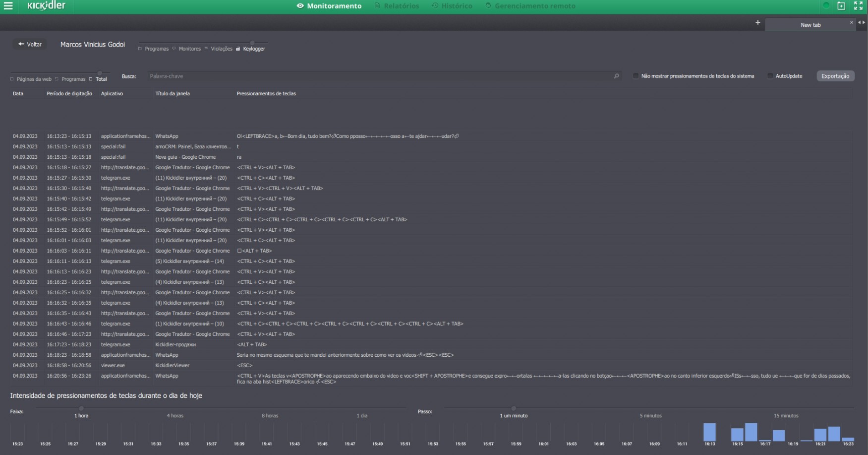Select row titled amoCRM: Painel

431,146
